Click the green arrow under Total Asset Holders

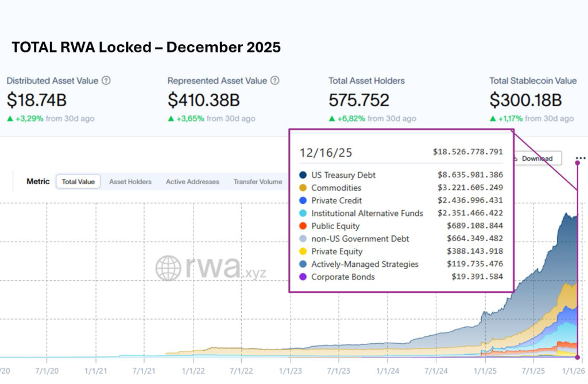point(332,119)
